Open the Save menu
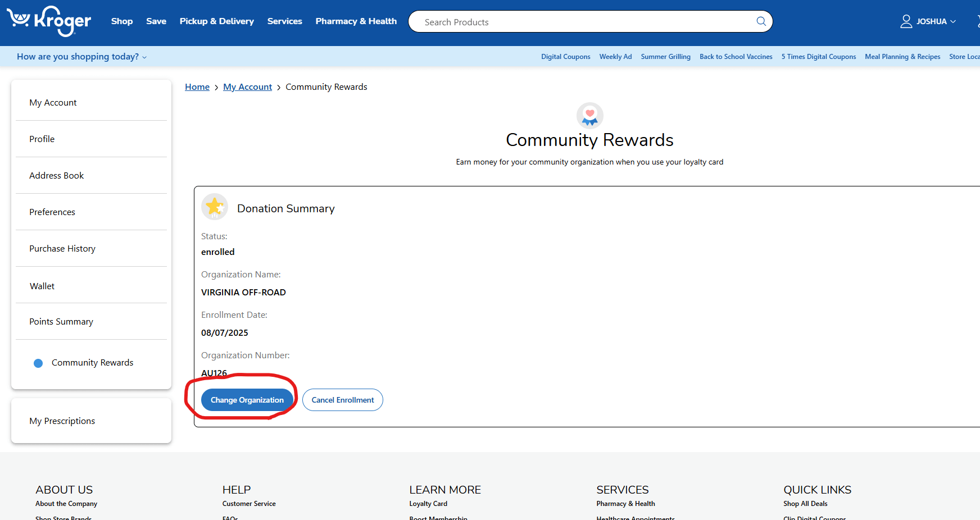Screen dimensions: 980x520 156,21
